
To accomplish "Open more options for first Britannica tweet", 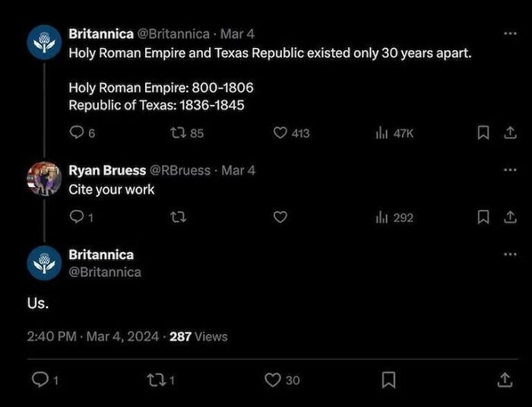I will (x=510, y=34).
